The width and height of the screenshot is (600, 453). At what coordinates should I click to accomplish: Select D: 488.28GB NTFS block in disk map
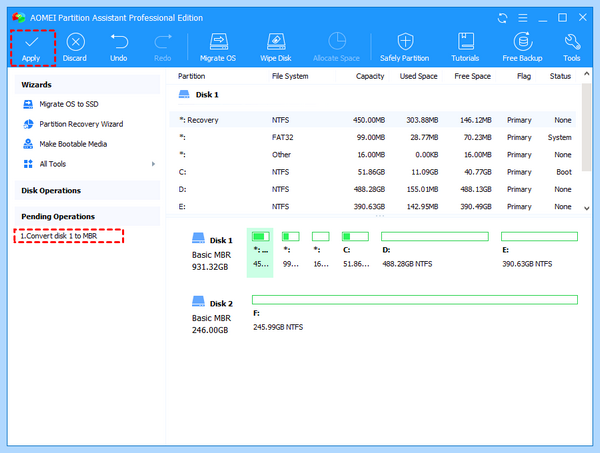pos(435,249)
